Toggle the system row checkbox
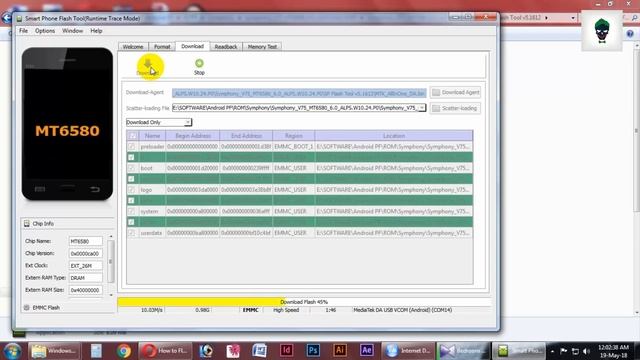The image size is (640, 360). point(131,211)
